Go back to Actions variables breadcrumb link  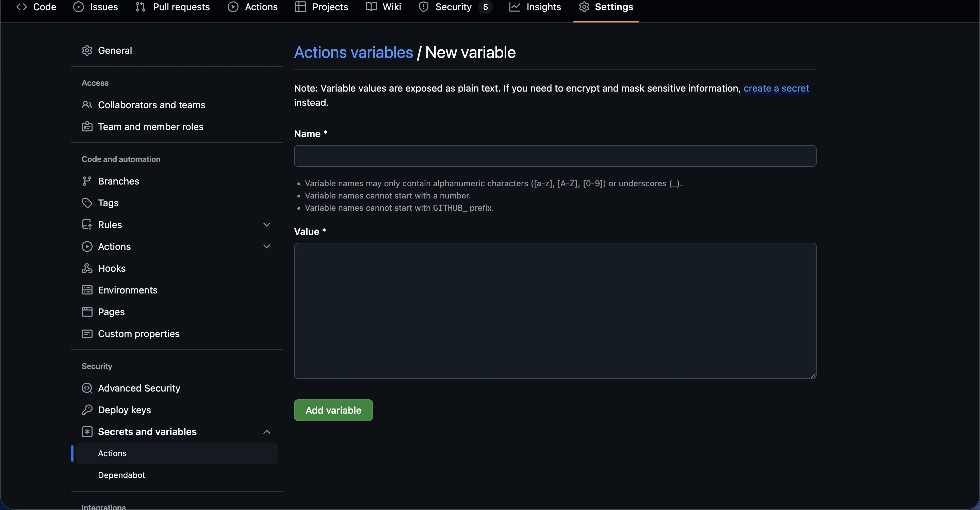point(354,52)
